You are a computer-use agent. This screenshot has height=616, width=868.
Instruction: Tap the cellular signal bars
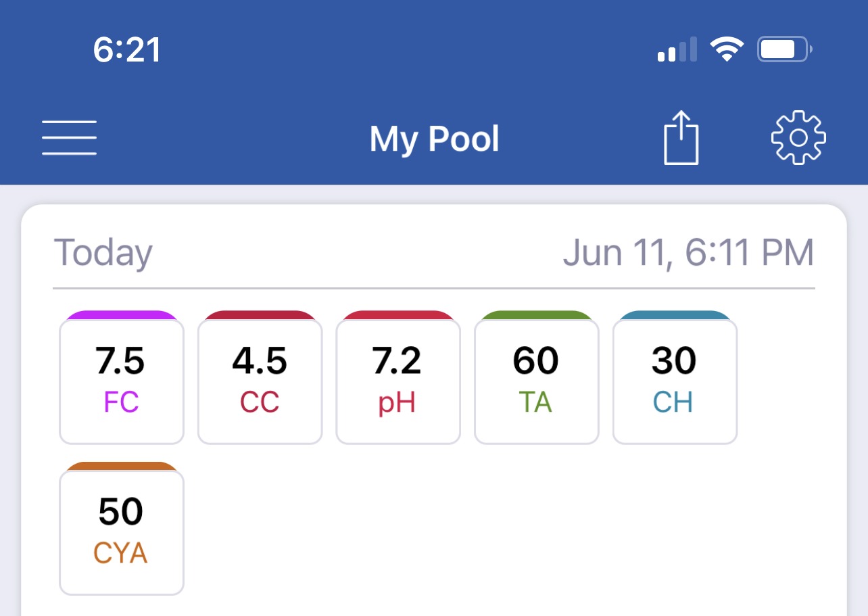coord(677,50)
